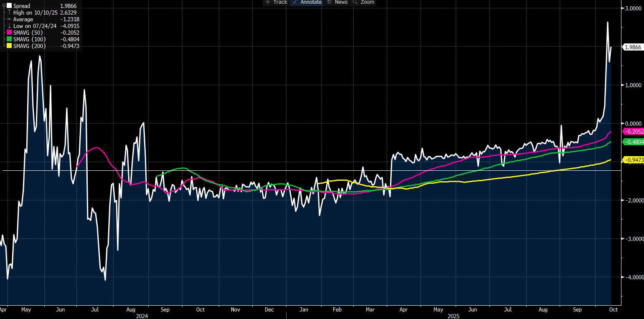Click the white Spread color swatch

9,6
